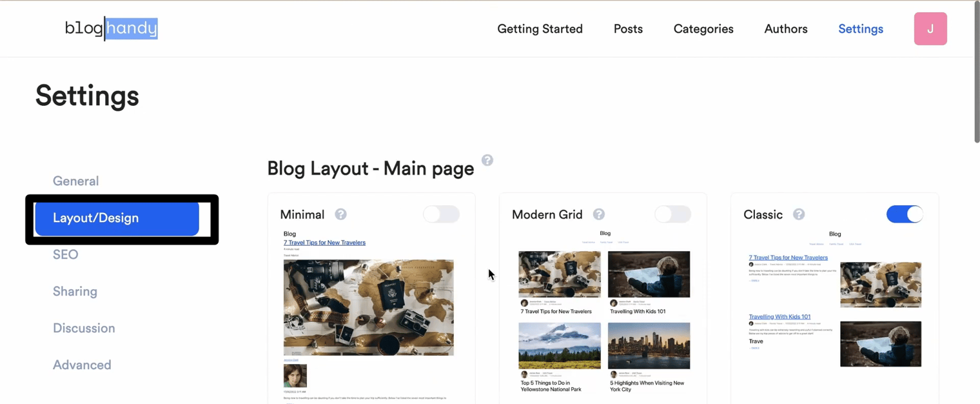The image size is (980, 404).
Task: Click the author photo in Minimal preview
Action: (295, 376)
